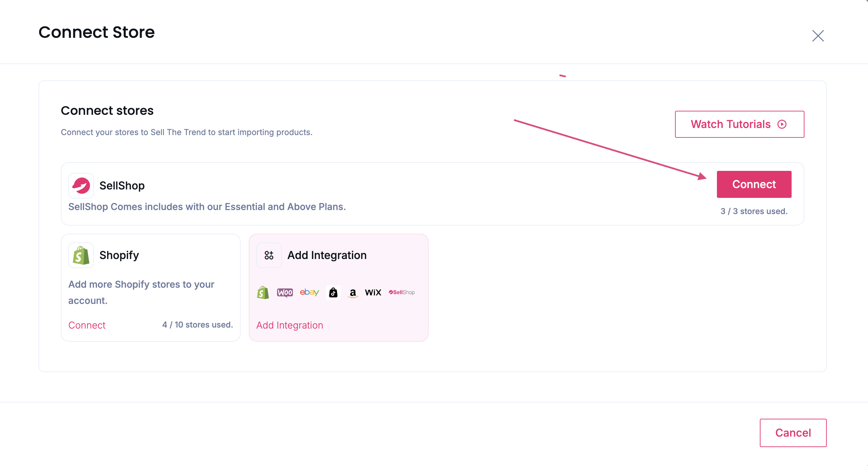Click the Add Integration grid-plus icon

click(269, 255)
